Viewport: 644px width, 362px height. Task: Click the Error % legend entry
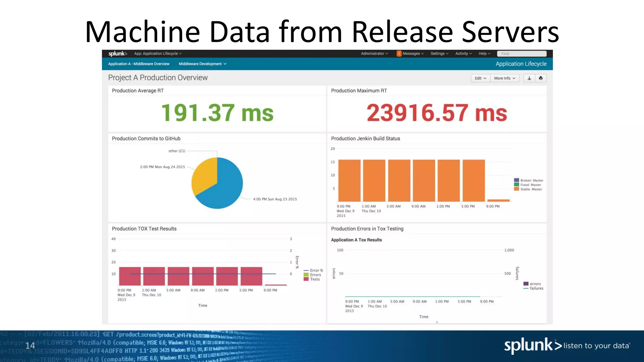pos(313,271)
